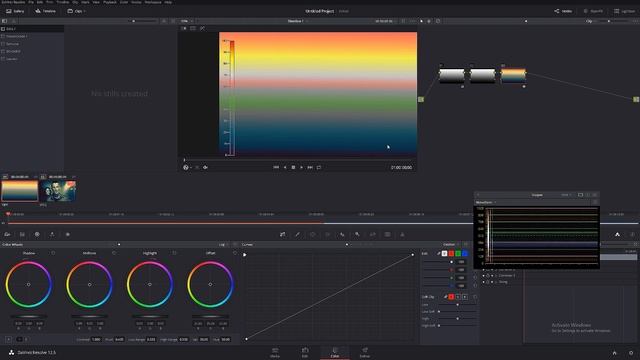Screen dimensions: 640x360
Task: Select blue channel for Soft Clip
Action: (x=465, y=297)
